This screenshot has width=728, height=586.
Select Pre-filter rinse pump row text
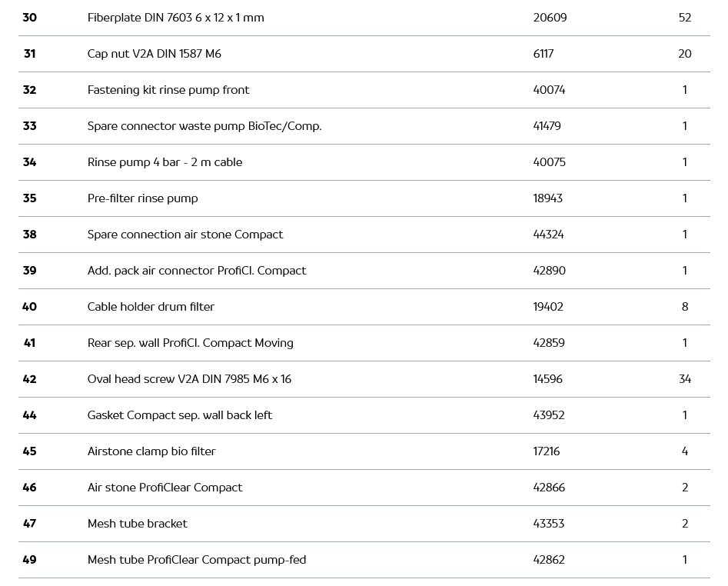pos(142,198)
